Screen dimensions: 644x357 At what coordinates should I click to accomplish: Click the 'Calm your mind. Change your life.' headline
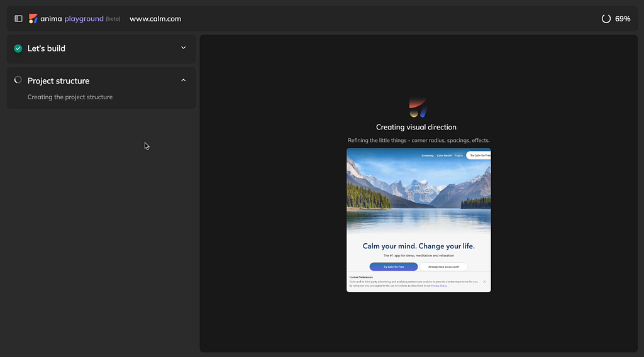[x=418, y=246]
